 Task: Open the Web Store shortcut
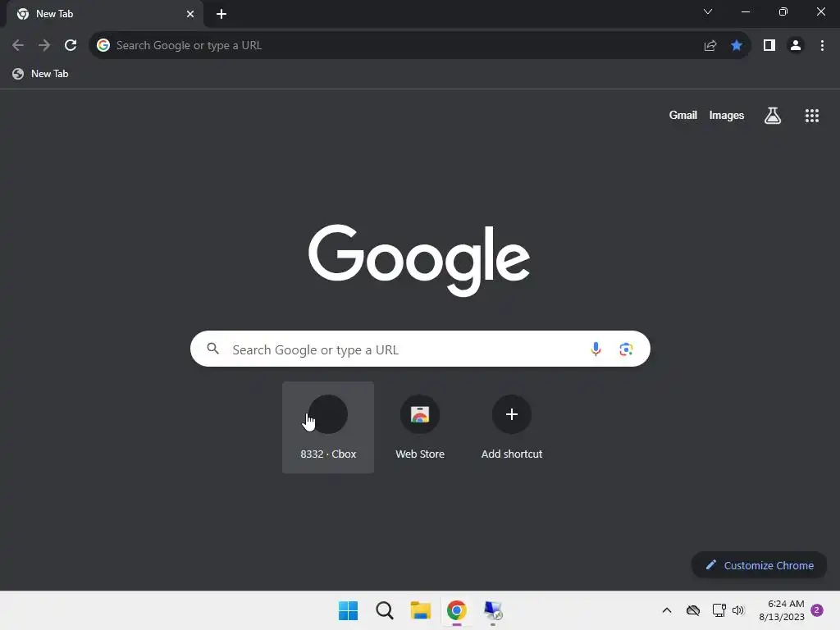click(420, 427)
